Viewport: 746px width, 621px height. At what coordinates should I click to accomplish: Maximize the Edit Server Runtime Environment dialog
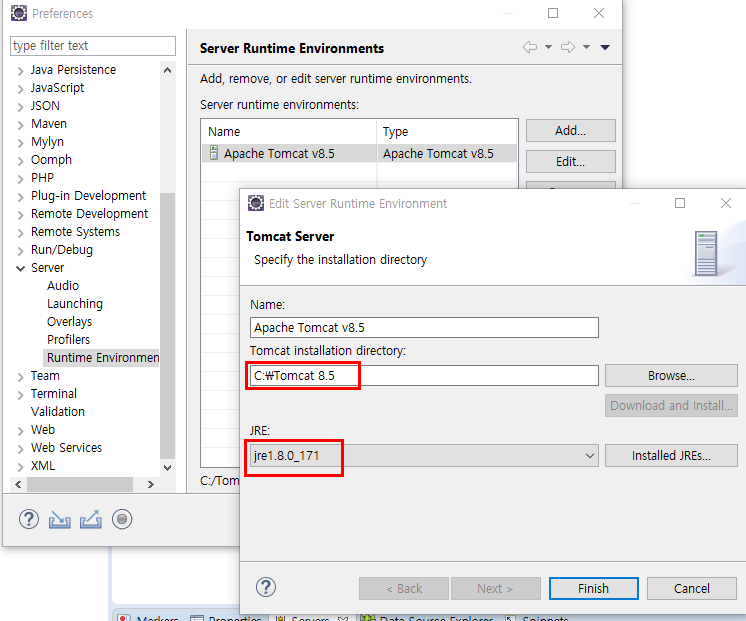coord(680,203)
